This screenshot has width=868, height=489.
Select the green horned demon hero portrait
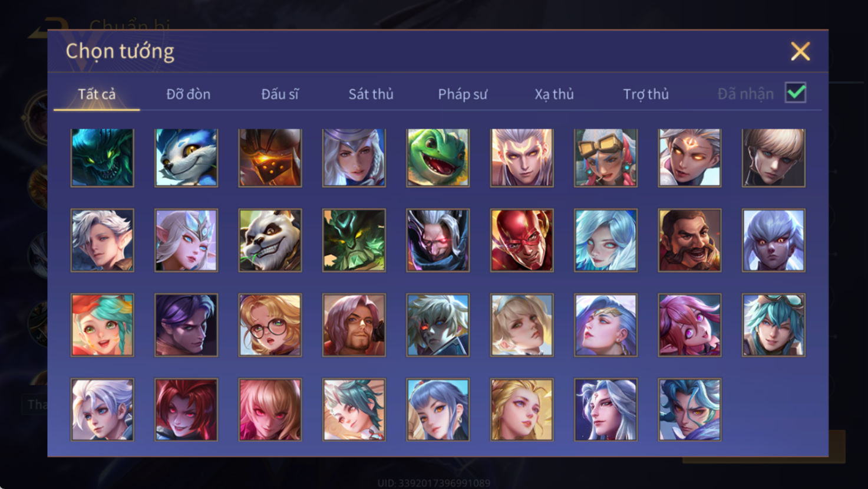[x=354, y=241]
